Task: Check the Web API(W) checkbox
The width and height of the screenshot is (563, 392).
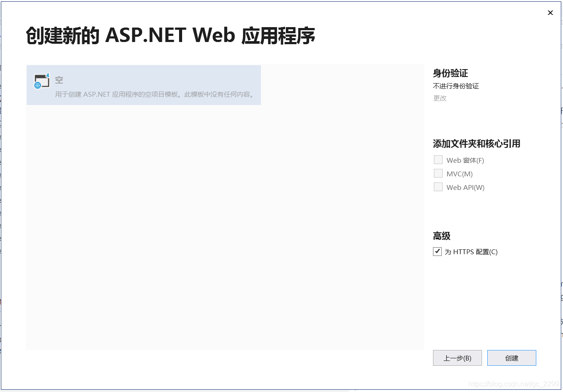Action: coord(438,187)
